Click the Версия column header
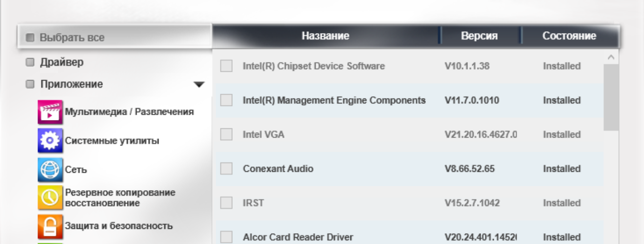 click(x=479, y=36)
